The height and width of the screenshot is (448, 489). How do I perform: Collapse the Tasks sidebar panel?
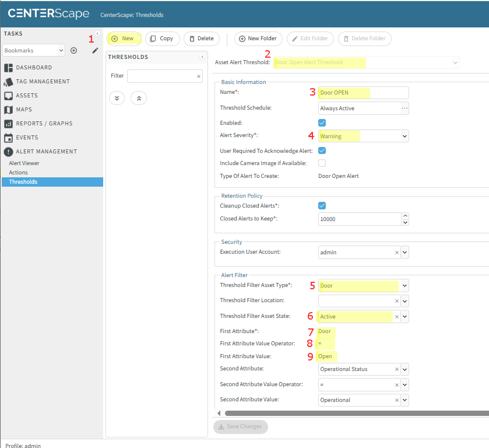(97, 34)
